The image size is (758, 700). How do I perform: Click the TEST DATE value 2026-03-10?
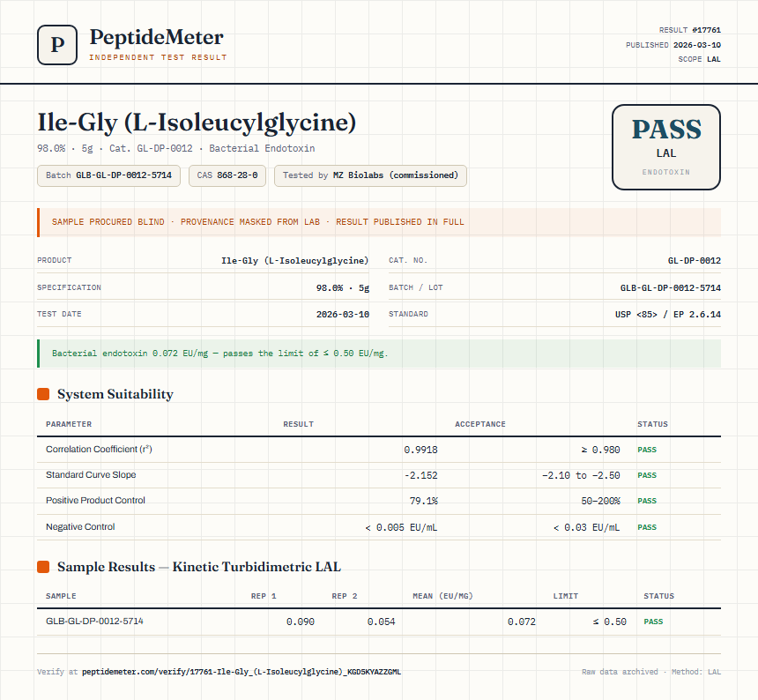pyautogui.click(x=342, y=314)
